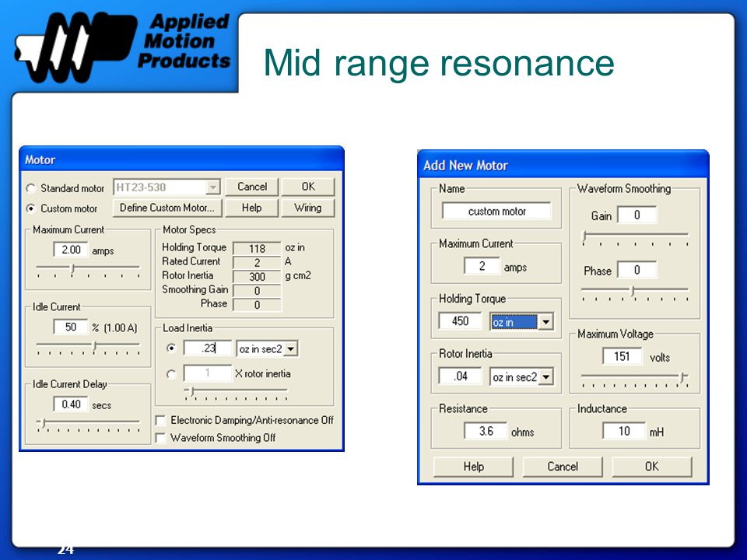Click the Idle Current 50 percent field
This screenshot has width=747, height=560.
(x=71, y=327)
